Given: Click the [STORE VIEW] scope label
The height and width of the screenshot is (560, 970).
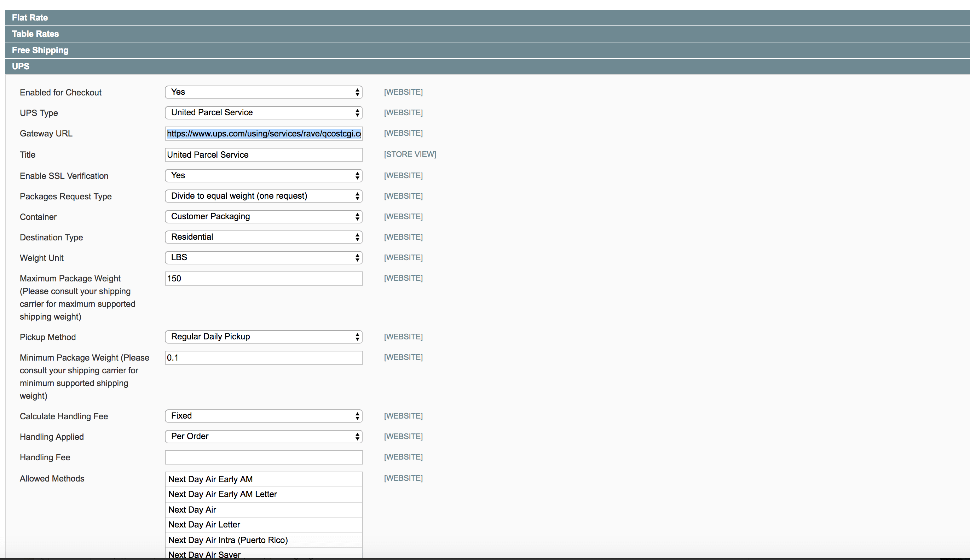Looking at the screenshot, I should point(410,154).
